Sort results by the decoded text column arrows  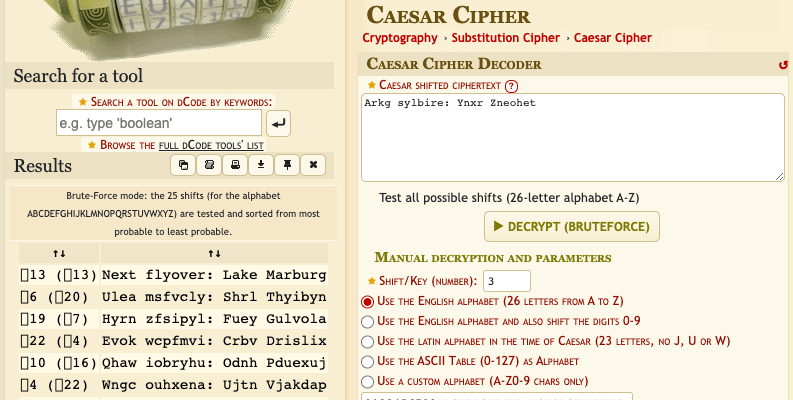click(214, 253)
